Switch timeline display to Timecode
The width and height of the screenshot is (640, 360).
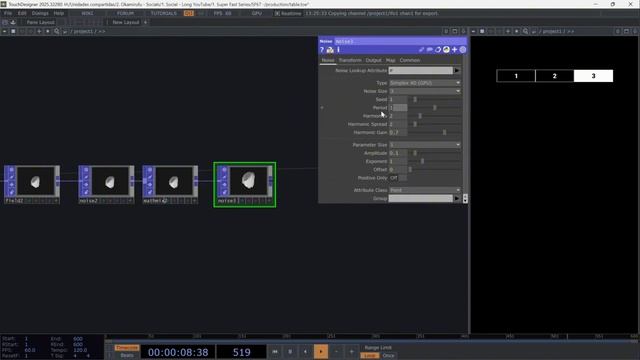coord(127,348)
